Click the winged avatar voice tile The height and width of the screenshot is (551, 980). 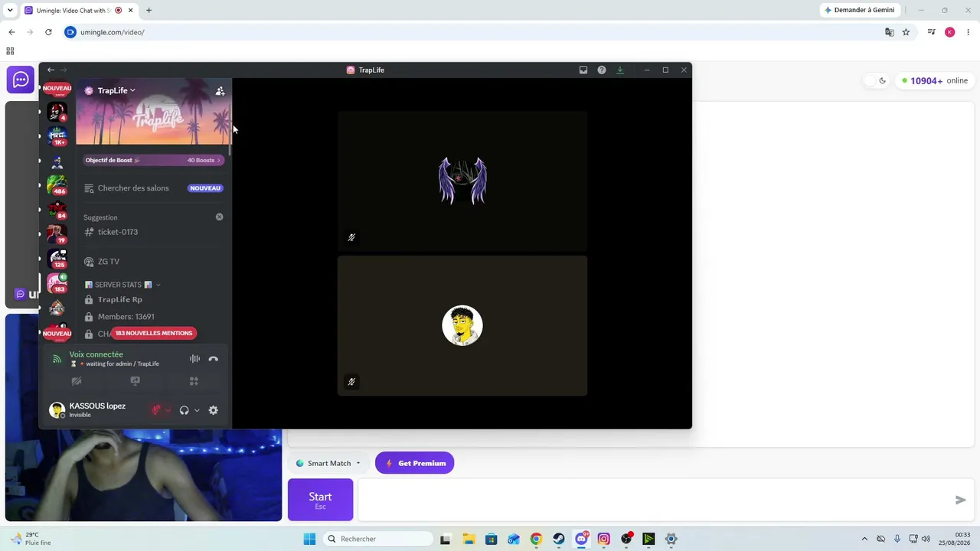click(462, 181)
